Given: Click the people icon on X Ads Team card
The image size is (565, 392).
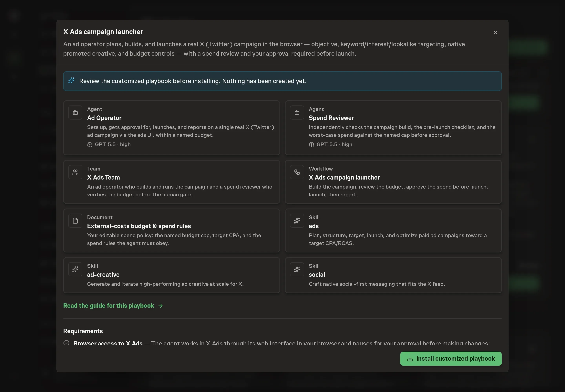Looking at the screenshot, I should click(75, 172).
